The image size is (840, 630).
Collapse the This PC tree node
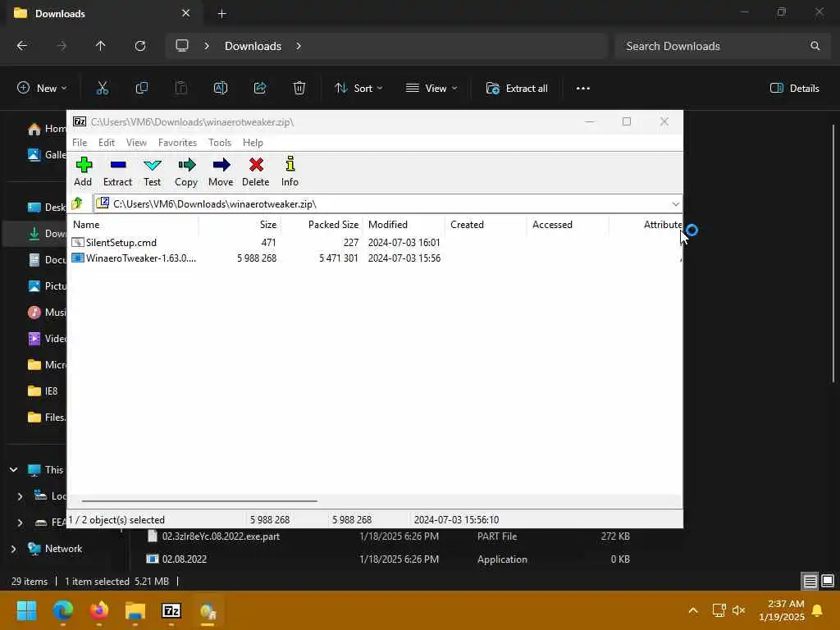[x=13, y=470]
